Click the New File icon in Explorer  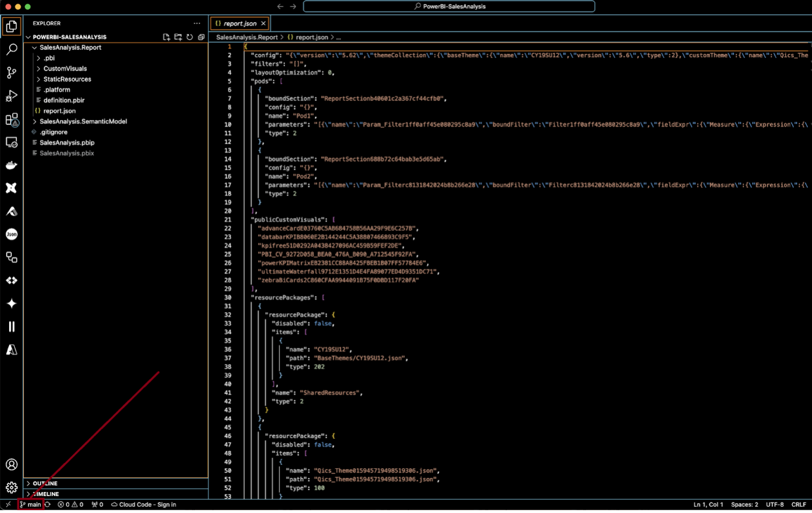click(166, 37)
